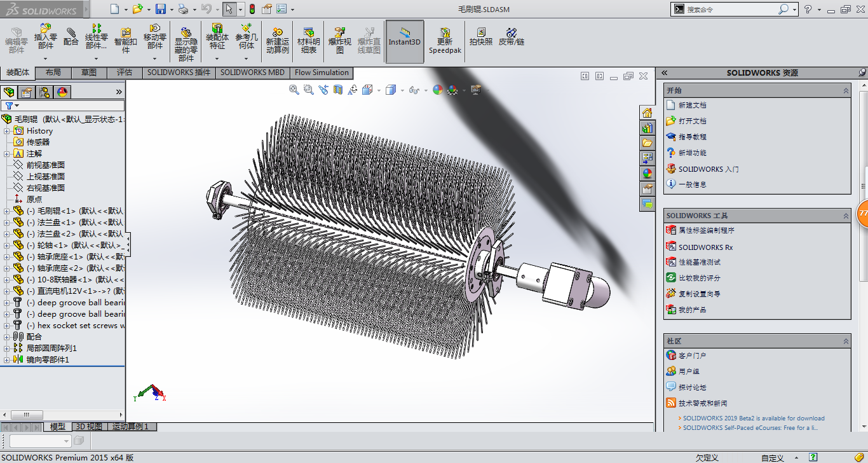Switch to 评估 tab
The height and width of the screenshot is (463, 868).
125,73
